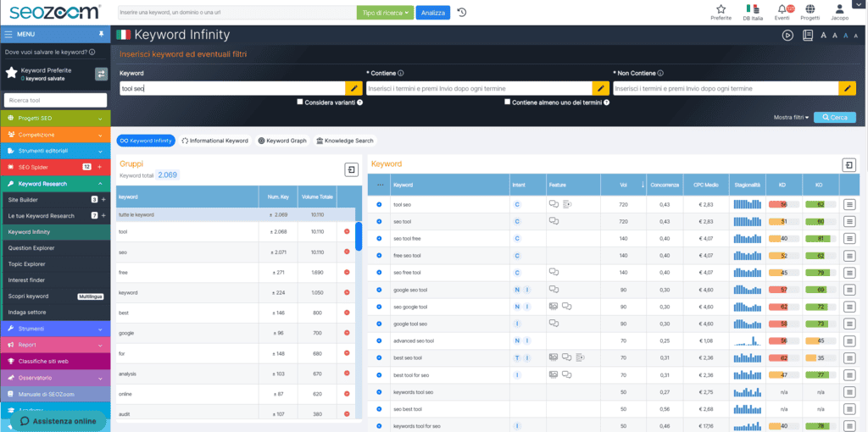This screenshot has width=868, height=432.
Task: Open Progetti globe icon
Action: [x=810, y=9]
